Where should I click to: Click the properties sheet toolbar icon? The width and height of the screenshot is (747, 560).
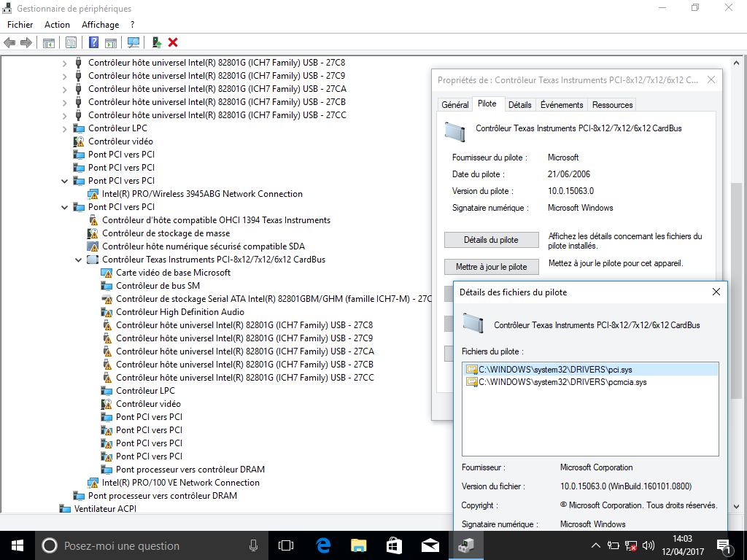click(71, 43)
